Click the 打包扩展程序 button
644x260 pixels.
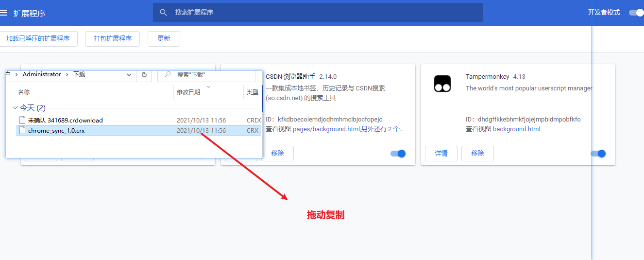[113, 39]
